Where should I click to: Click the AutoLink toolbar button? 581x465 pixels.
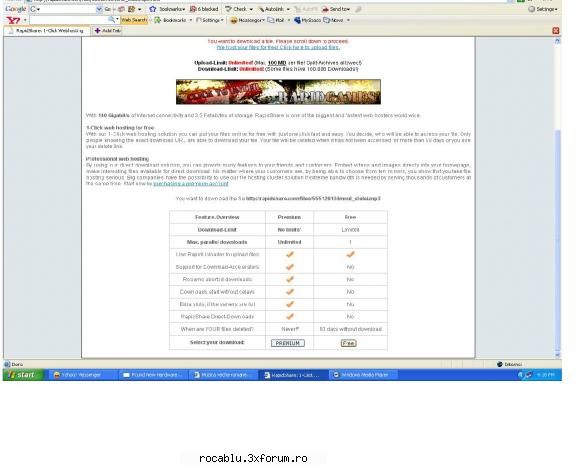[x=271, y=9]
